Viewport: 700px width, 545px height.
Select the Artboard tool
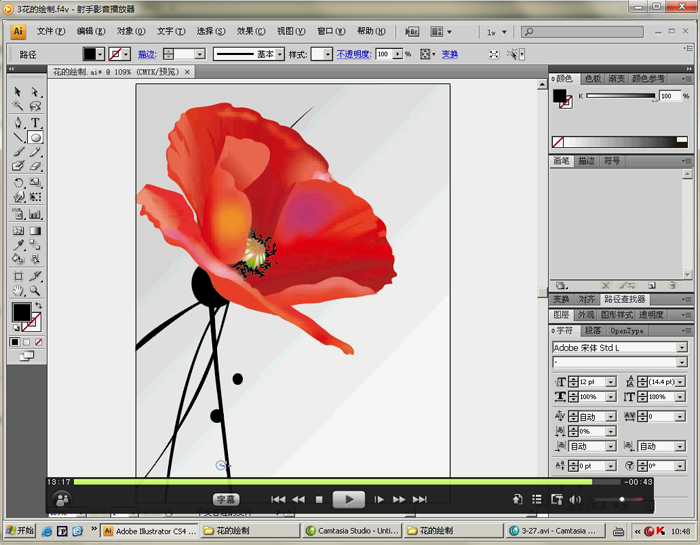click(17, 276)
